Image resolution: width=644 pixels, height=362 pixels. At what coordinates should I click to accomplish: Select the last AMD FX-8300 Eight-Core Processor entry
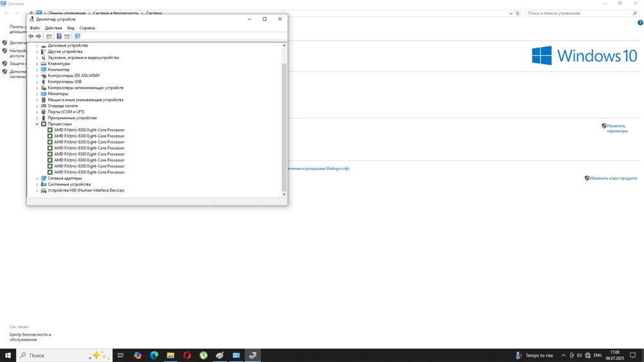[89, 172]
